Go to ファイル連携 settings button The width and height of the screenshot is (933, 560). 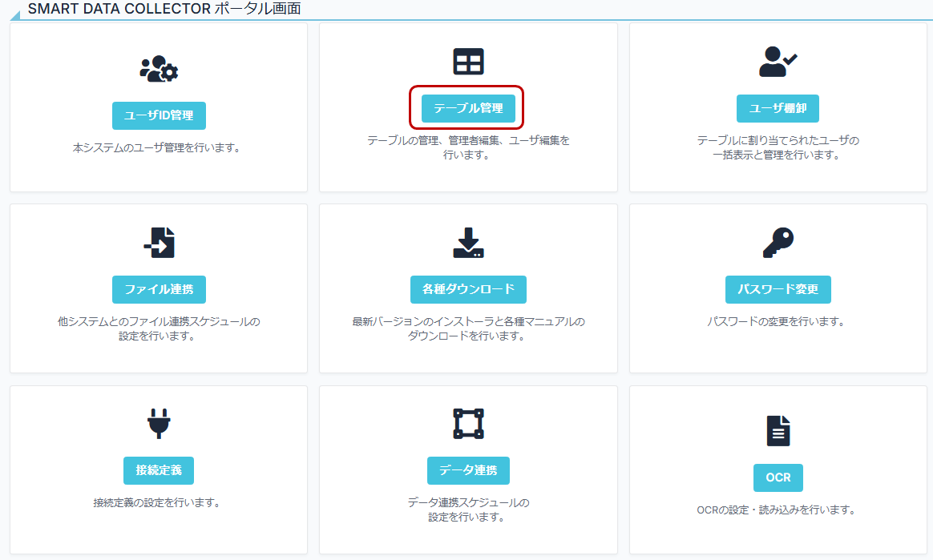[x=159, y=289]
